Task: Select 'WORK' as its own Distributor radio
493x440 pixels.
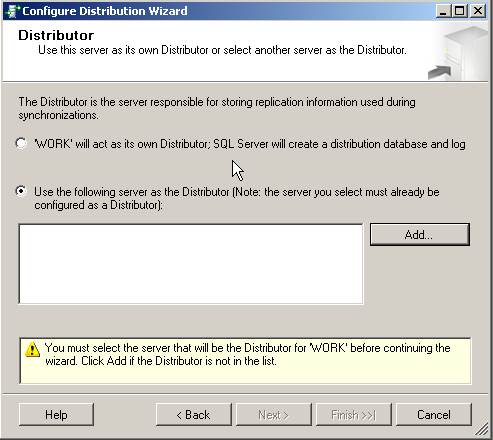Action: pyautogui.click(x=21, y=143)
